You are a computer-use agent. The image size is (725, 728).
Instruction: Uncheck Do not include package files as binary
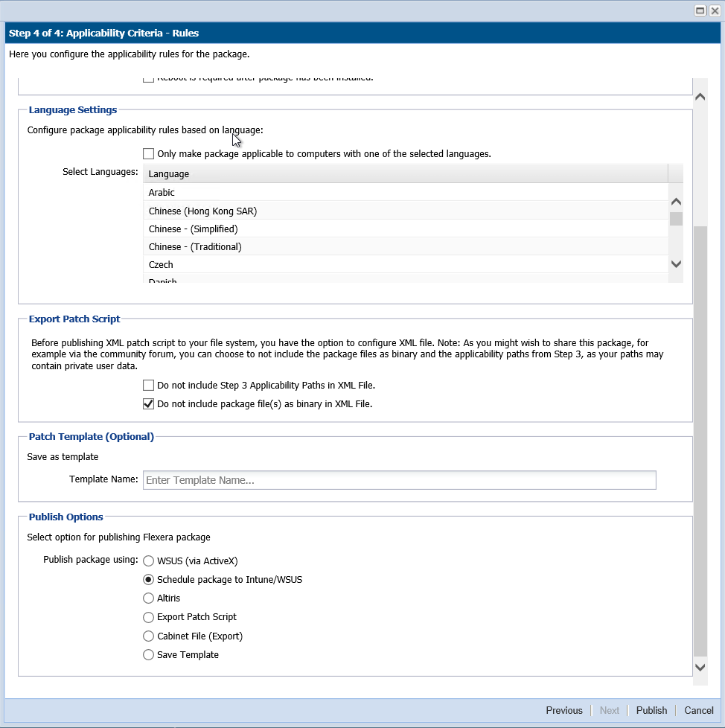coord(149,404)
